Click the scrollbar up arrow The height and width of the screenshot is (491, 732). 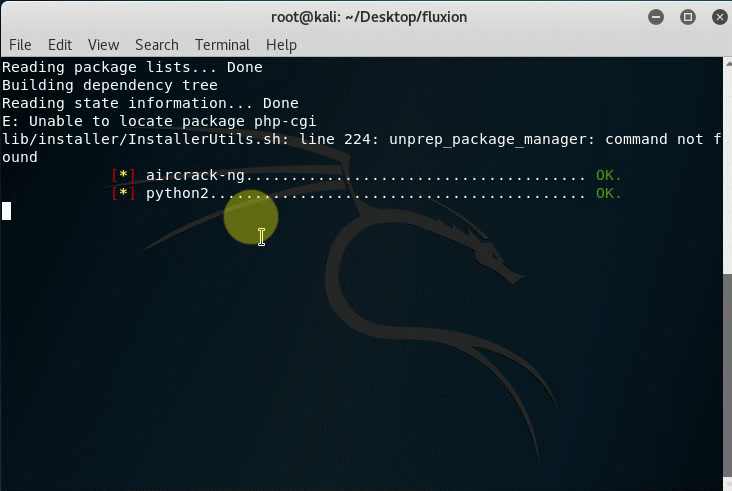pyautogui.click(x=727, y=63)
